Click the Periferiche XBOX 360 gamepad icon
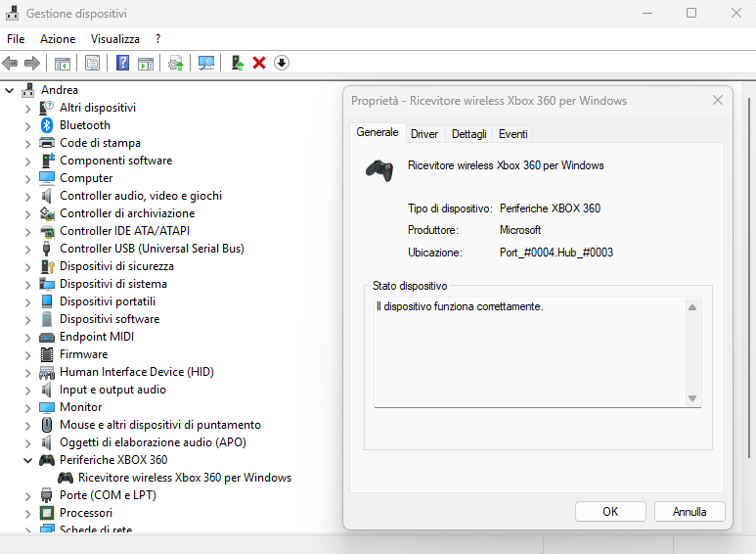 coord(47,460)
